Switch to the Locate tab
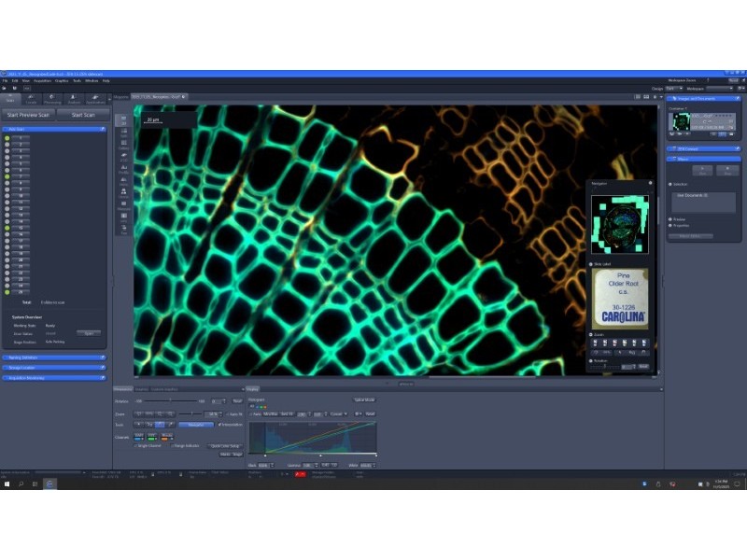Viewport: 747px width, 560px height. pyautogui.click(x=32, y=99)
